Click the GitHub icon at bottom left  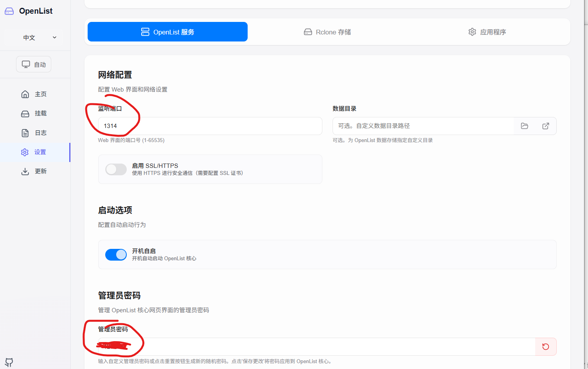[x=9, y=362]
